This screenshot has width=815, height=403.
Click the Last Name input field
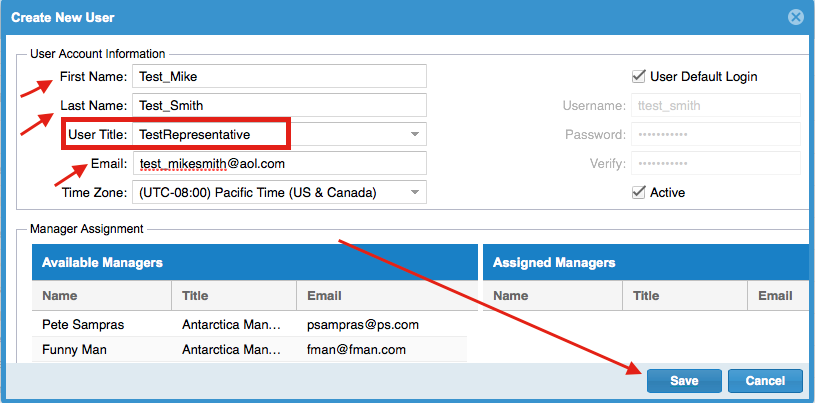coord(280,105)
